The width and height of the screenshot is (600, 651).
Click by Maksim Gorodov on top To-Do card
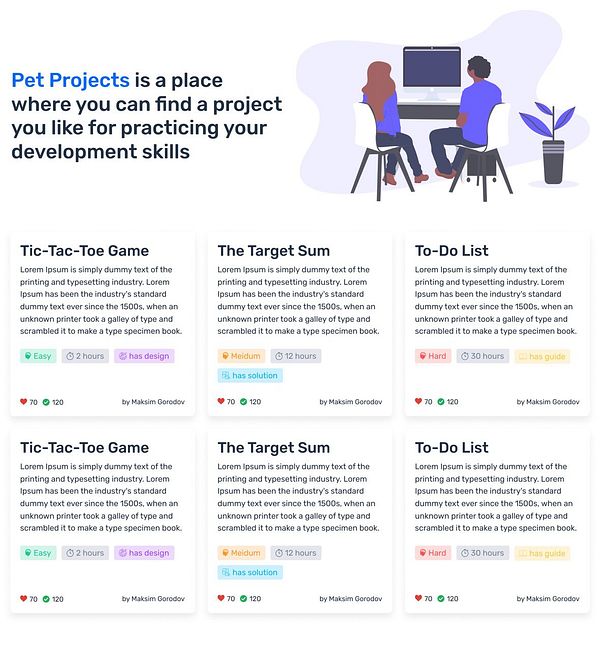pyautogui.click(x=548, y=401)
